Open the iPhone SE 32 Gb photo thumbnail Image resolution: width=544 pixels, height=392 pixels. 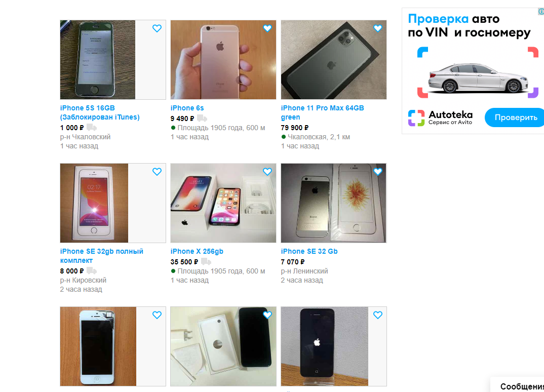[334, 203]
